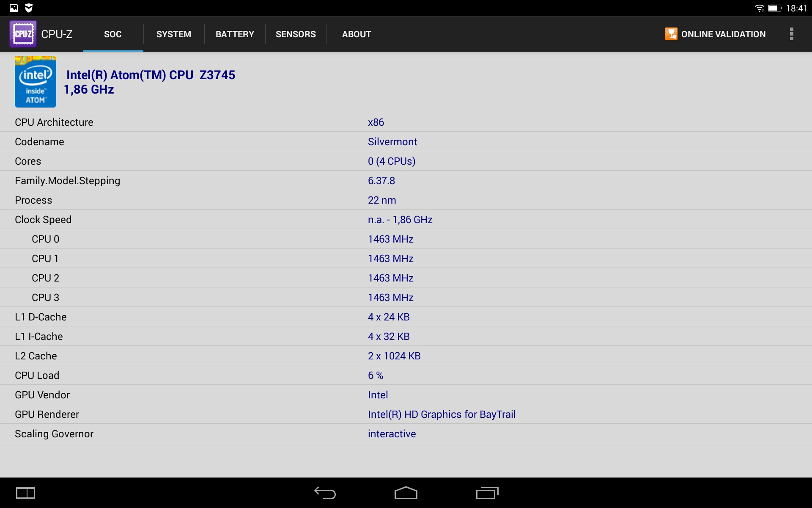The image size is (812, 508).
Task: Select the interactive governor value
Action: pos(392,434)
